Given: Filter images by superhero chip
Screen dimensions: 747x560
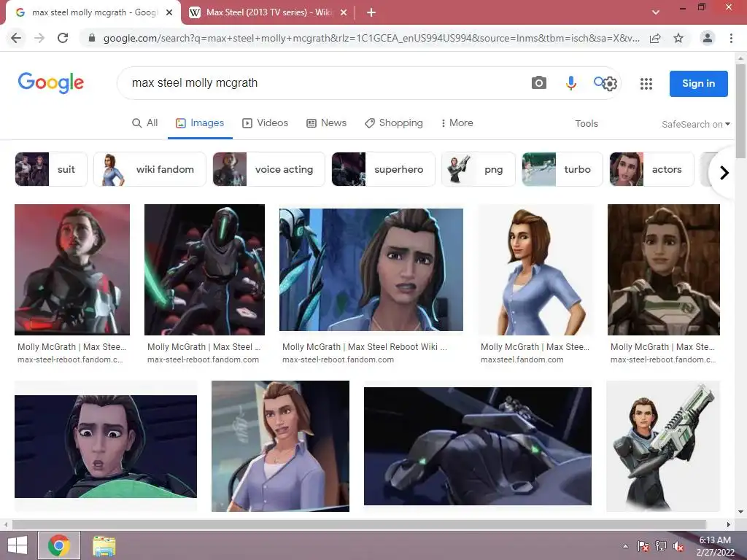Looking at the screenshot, I should click(384, 169).
